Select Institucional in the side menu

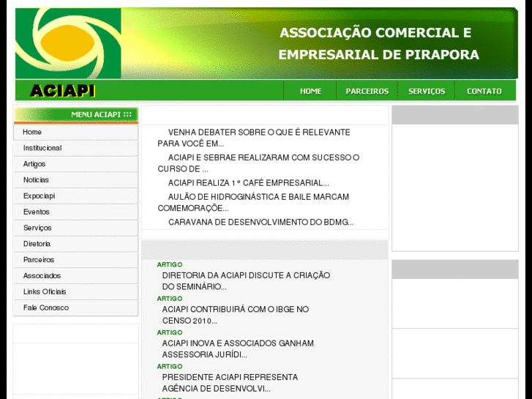tap(75, 148)
